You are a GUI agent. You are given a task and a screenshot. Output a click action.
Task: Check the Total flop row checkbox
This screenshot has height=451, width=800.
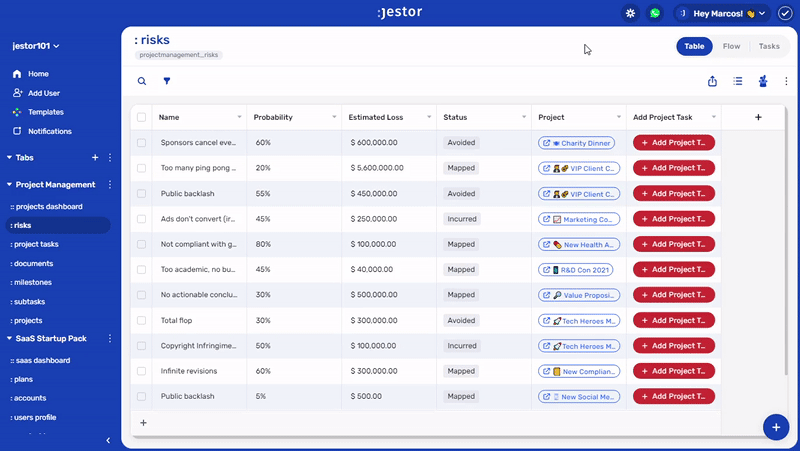[x=141, y=320]
